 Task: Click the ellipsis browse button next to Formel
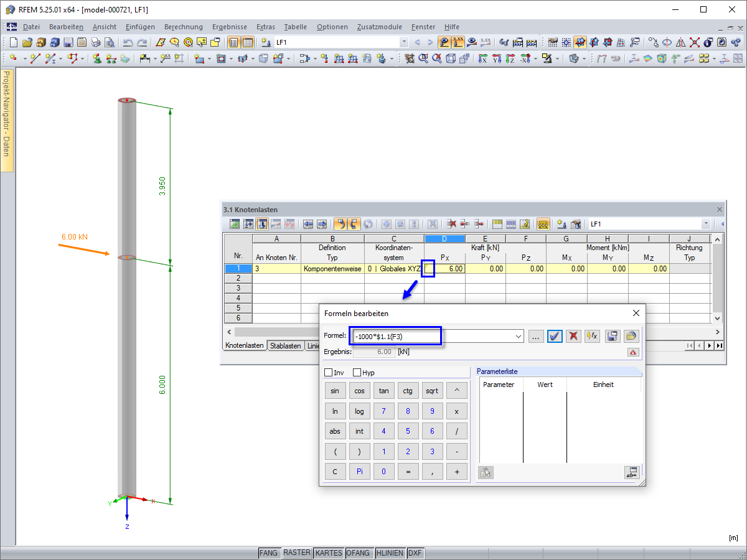[536, 336]
